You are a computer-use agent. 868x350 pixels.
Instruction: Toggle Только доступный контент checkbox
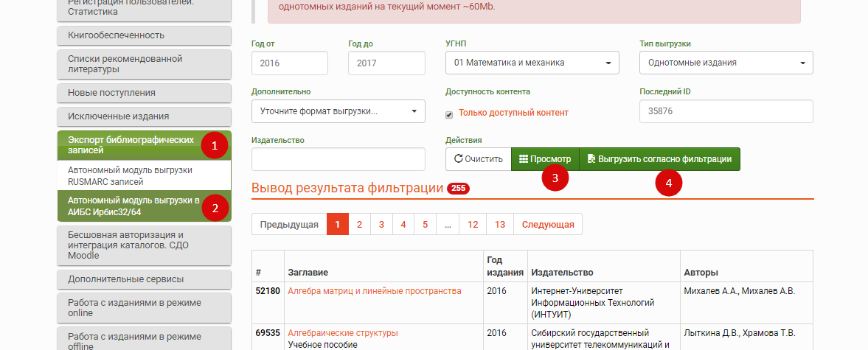point(450,113)
